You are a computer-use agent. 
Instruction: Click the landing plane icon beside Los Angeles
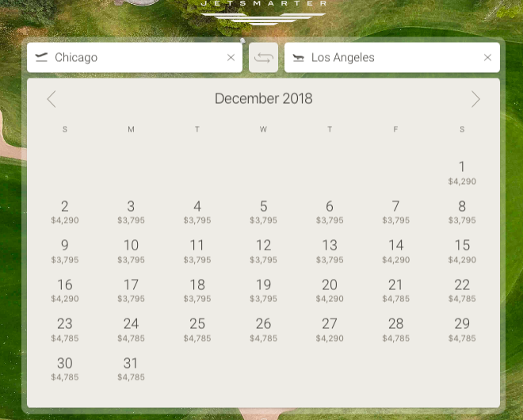click(x=299, y=58)
